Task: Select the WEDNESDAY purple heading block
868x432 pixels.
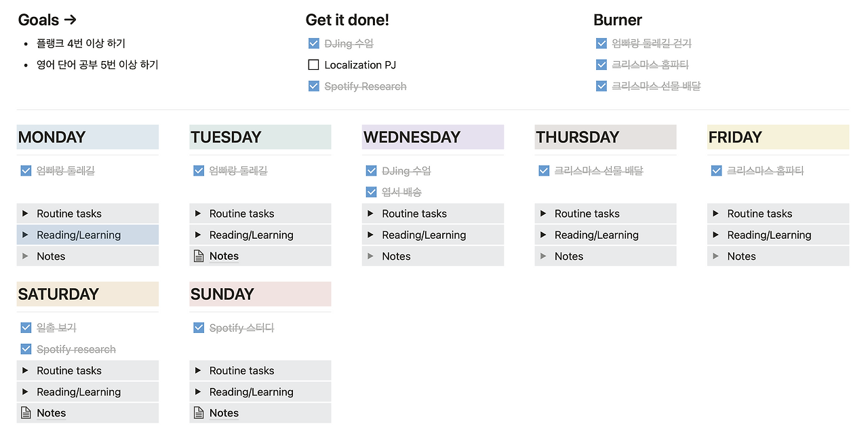Action: pos(433,137)
